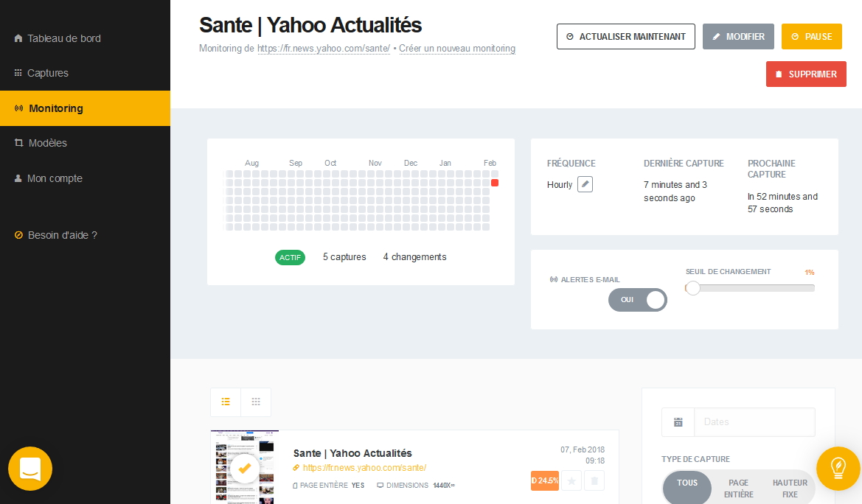Open the lightbulb tips widget
This screenshot has width=862, height=504.
tap(838, 469)
